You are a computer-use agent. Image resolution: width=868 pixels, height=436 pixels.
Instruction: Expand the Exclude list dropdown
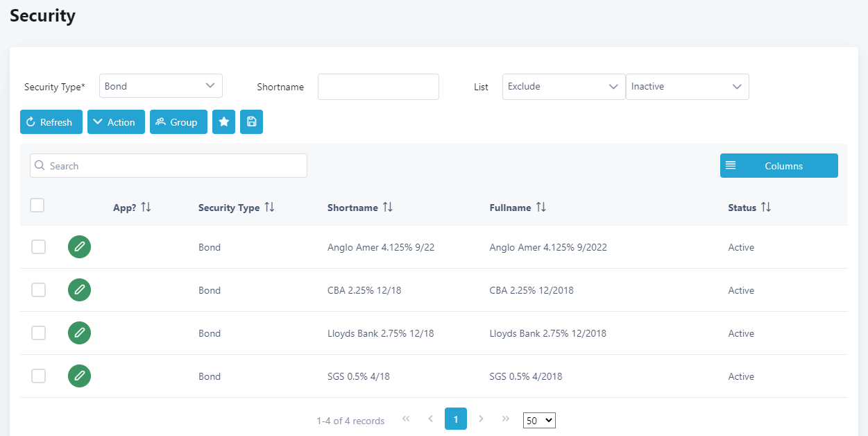coord(563,87)
